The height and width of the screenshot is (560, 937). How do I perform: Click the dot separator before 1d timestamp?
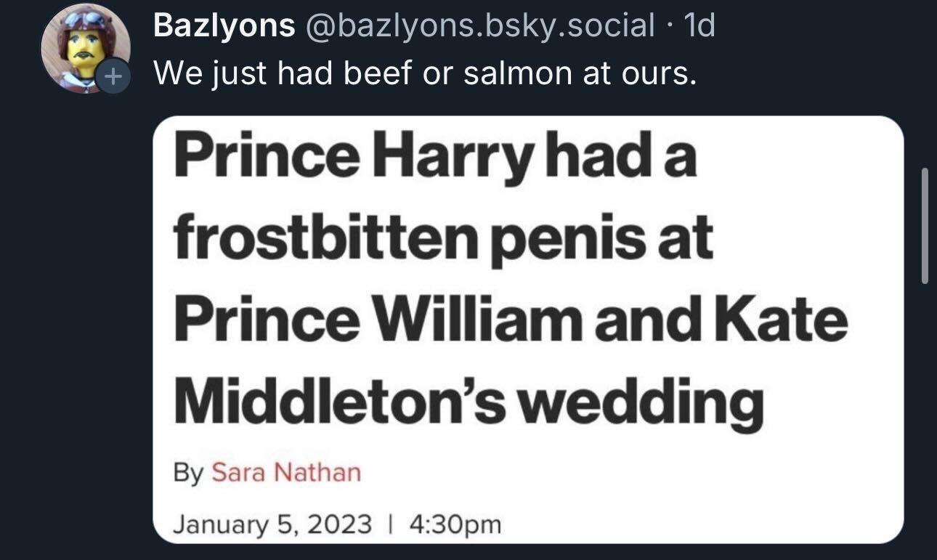pyautogui.click(x=668, y=27)
